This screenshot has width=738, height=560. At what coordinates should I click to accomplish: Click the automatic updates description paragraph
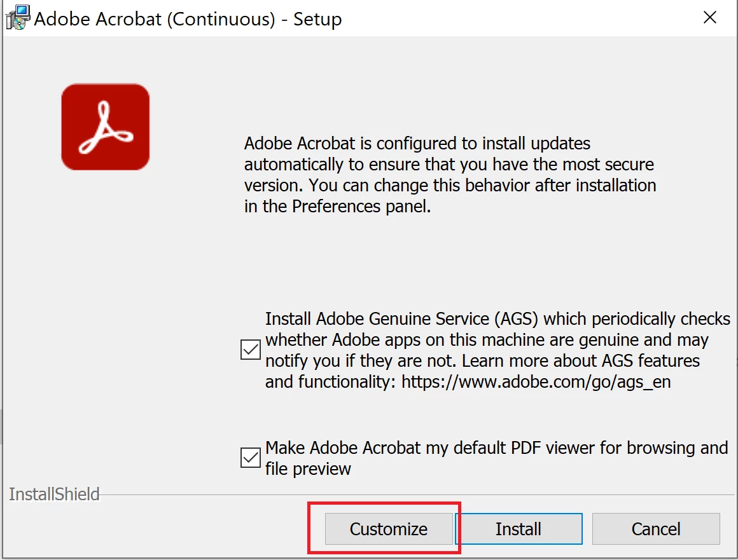pyautogui.click(x=450, y=174)
